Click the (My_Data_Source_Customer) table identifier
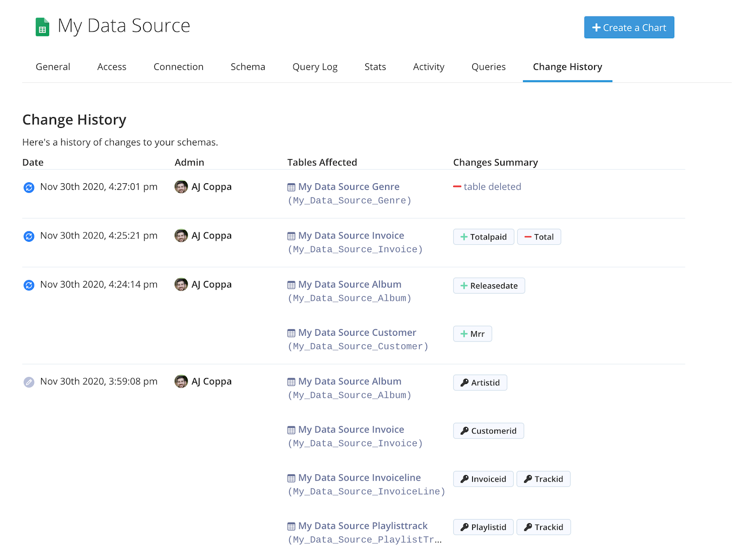 pos(358,347)
